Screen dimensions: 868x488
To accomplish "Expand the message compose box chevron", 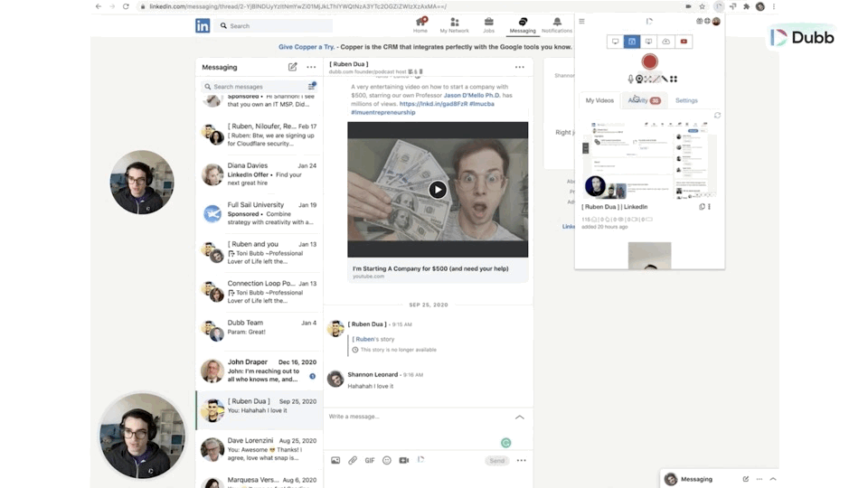I will [519, 418].
